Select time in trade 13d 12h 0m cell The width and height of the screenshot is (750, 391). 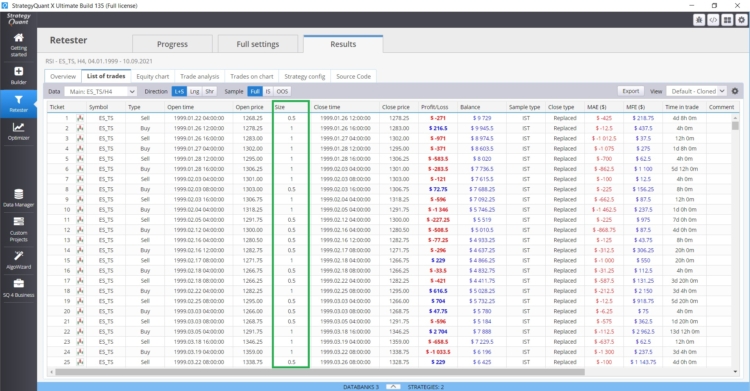(x=684, y=332)
